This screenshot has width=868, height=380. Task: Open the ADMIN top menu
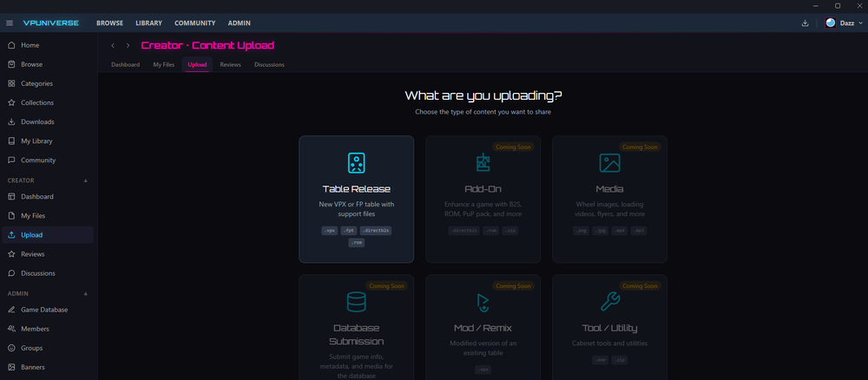pyautogui.click(x=240, y=23)
